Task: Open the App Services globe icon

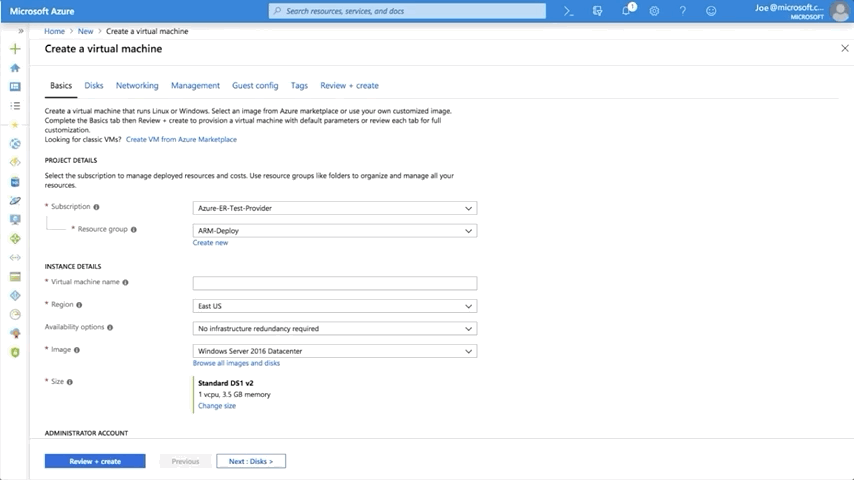Action: tap(15, 144)
